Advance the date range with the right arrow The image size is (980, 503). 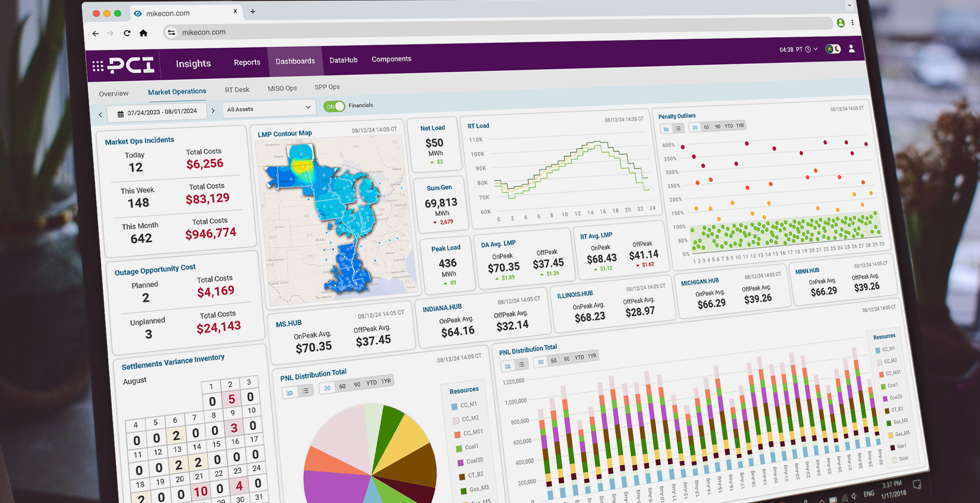[213, 111]
